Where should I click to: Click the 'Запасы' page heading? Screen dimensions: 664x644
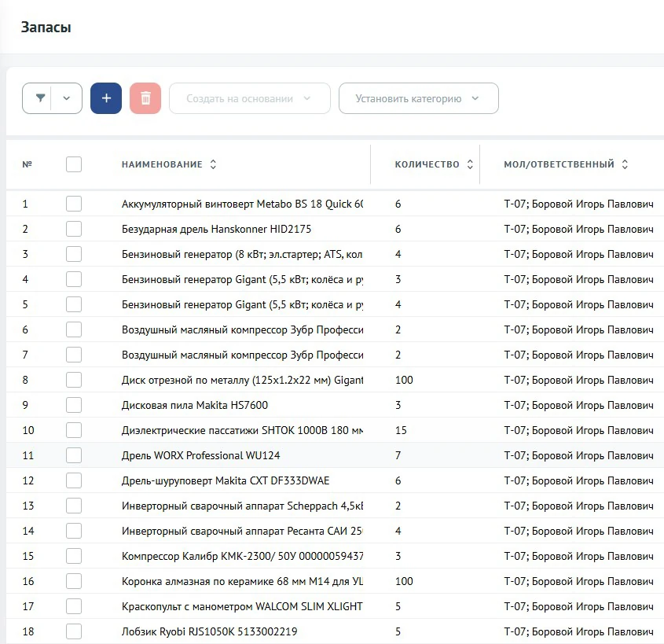(46, 27)
